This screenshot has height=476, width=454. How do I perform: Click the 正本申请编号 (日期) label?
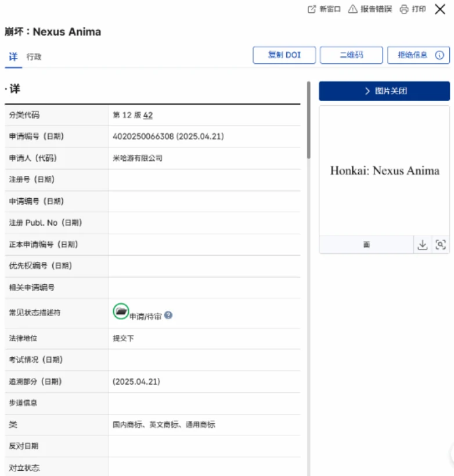click(44, 244)
